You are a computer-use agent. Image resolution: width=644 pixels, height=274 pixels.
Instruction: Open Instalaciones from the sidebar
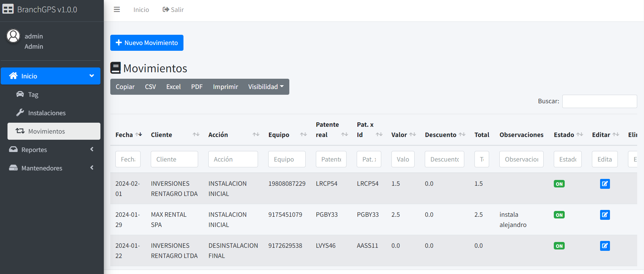point(47,113)
